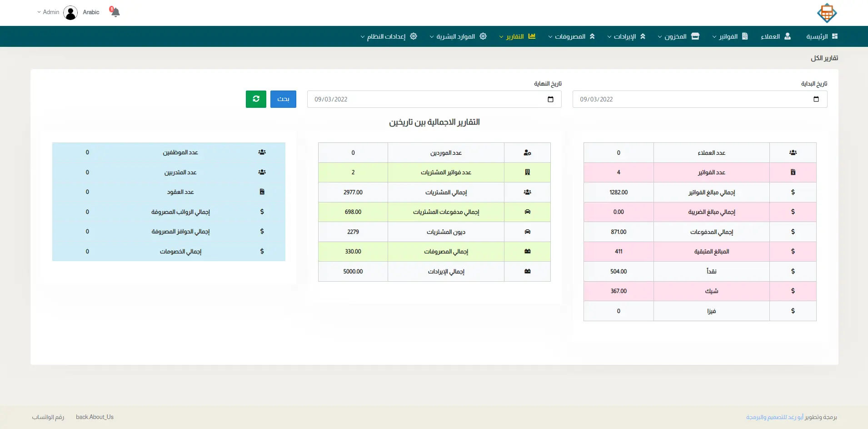Expand the التقارير reports dropdown menu
Screen dimensions: 868x429
point(517,36)
